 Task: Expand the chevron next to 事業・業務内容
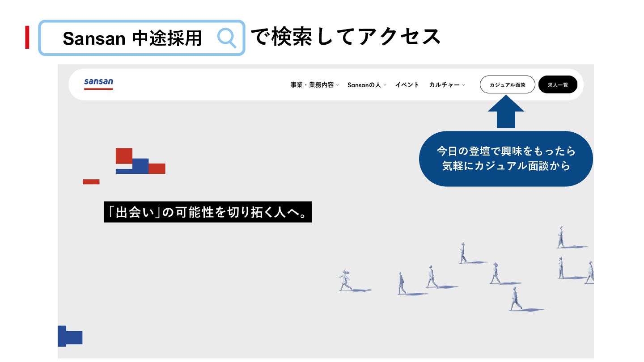pos(338,85)
